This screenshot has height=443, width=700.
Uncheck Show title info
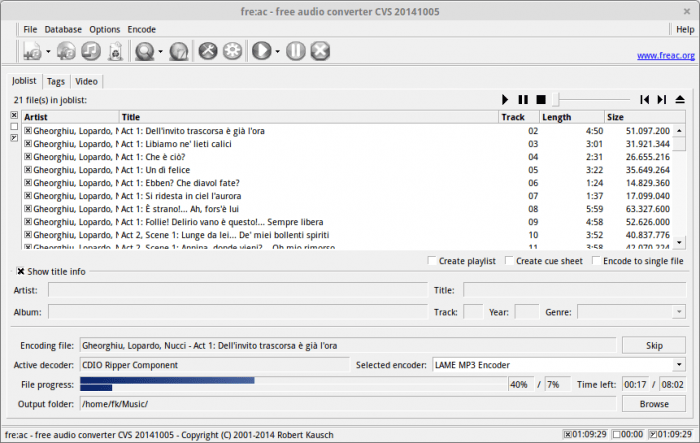(x=21, y=271)
